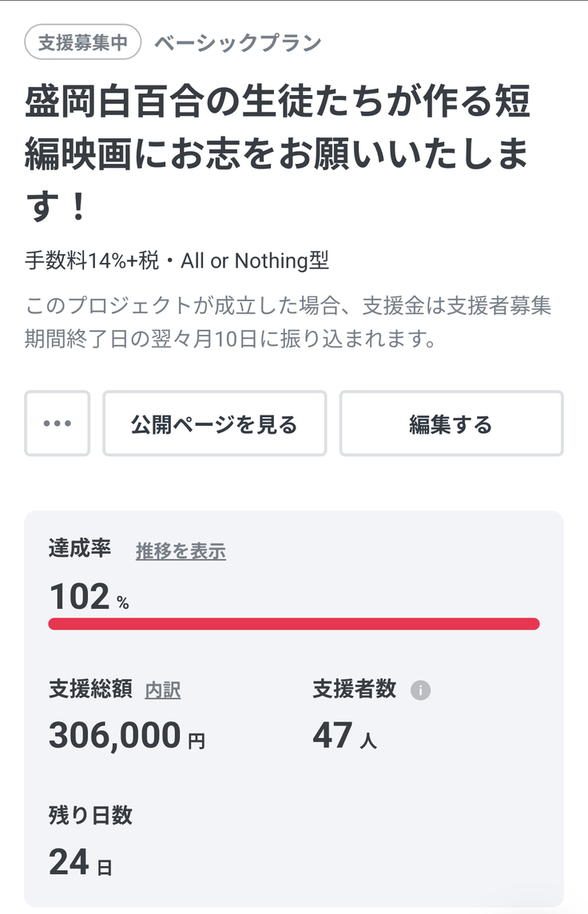Open the 推移を表示 link
The width and height of the screenshot is (588, 914).
tap(181, 551)
